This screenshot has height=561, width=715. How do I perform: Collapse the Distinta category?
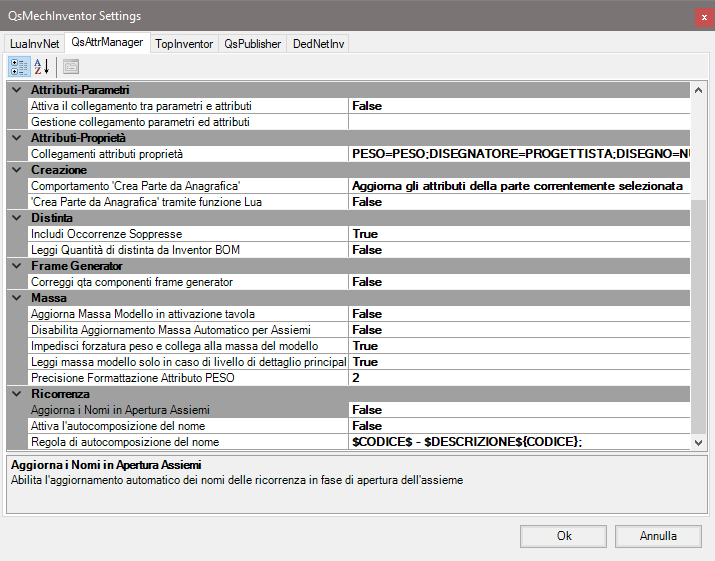(x=17, y=218)
